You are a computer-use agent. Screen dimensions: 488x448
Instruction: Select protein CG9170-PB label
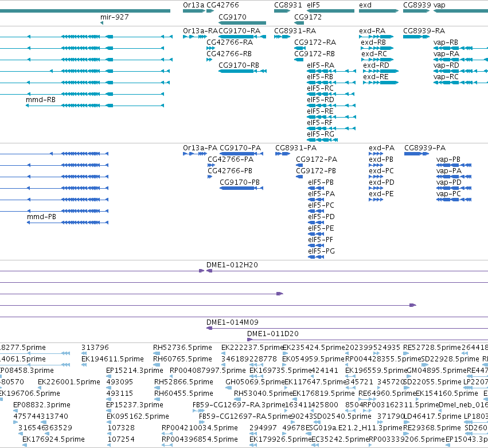point(240,182)
